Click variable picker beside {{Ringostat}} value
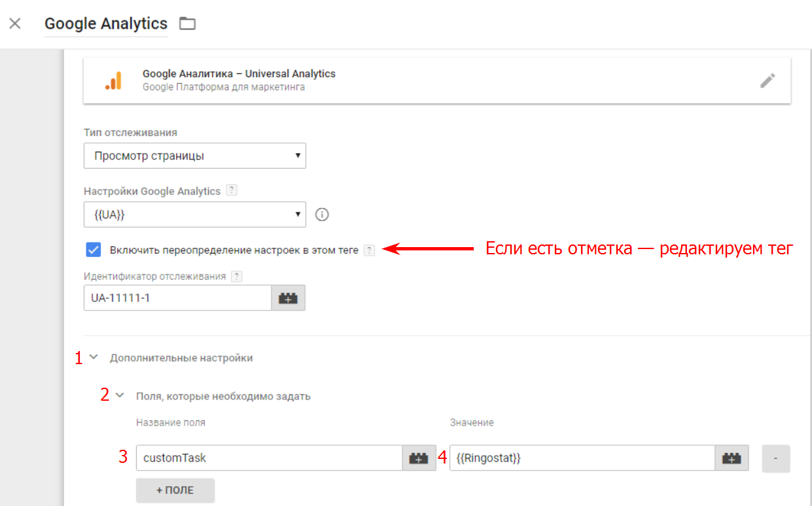812x506 pixels. tap(732, 458)
